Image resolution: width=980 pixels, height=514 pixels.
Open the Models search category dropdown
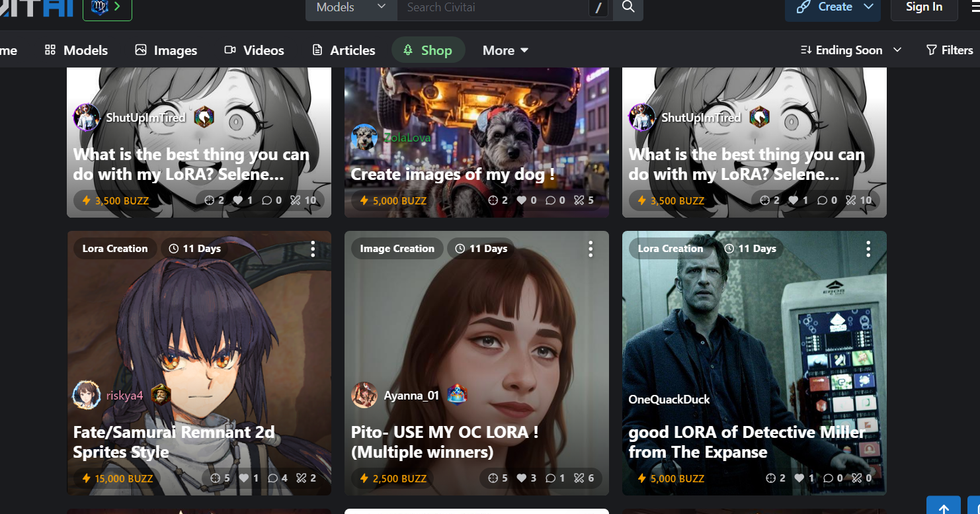(351, 8)
